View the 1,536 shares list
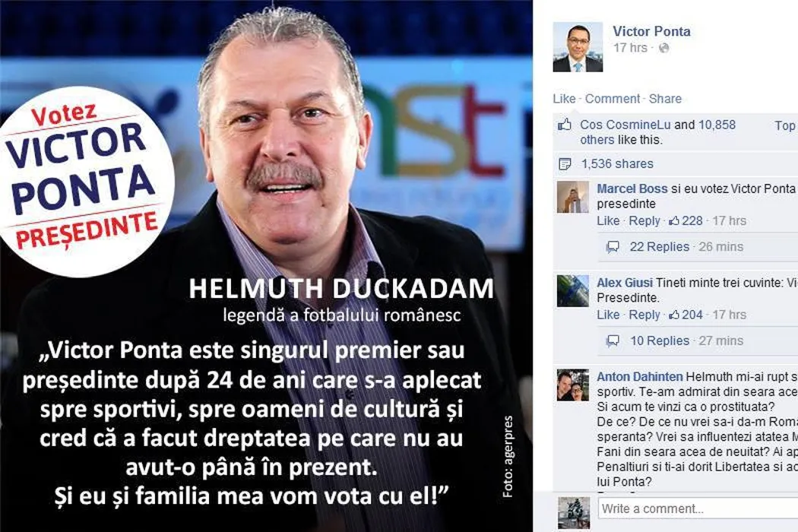 pyautogui.click(x=617, y=164)
